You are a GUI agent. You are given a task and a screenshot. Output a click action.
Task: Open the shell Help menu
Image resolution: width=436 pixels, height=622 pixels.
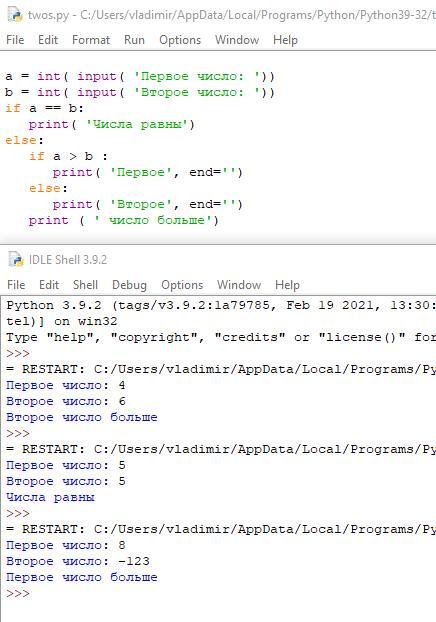click(x=287, y=285)
